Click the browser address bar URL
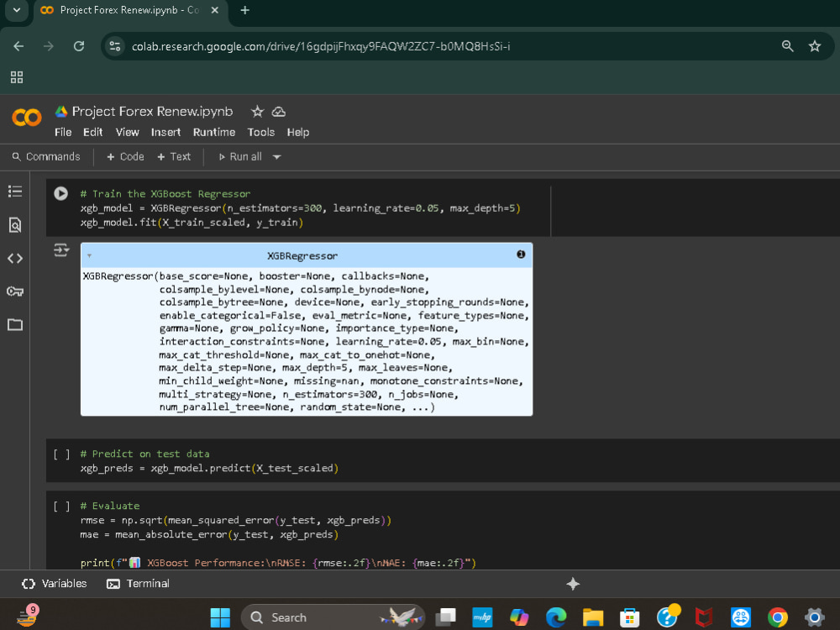Viewport: 840px width, 630px height. [320, 46]
